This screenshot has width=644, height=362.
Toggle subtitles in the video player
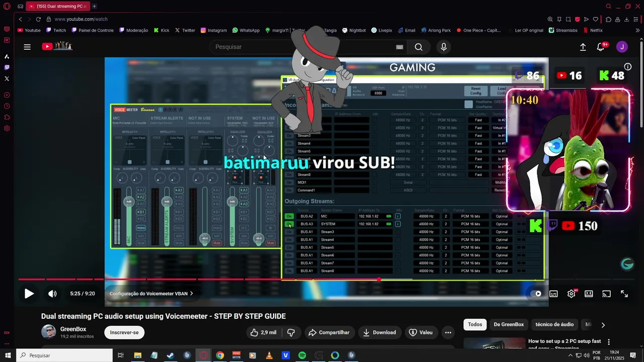[x=553, y=294]
